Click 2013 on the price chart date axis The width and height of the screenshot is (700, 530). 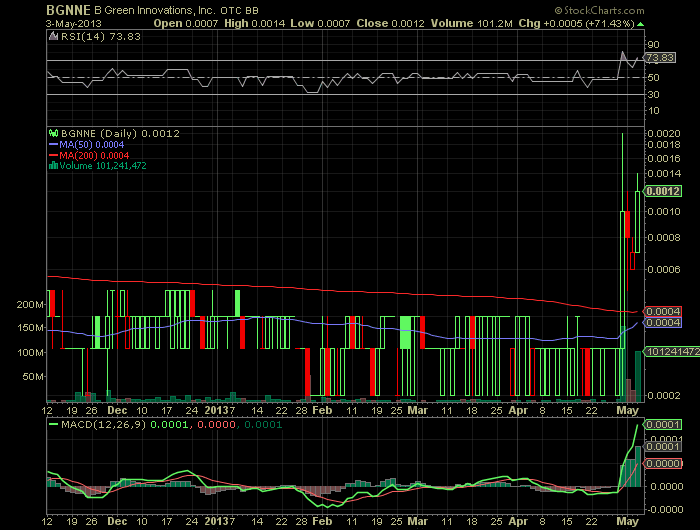216,410
